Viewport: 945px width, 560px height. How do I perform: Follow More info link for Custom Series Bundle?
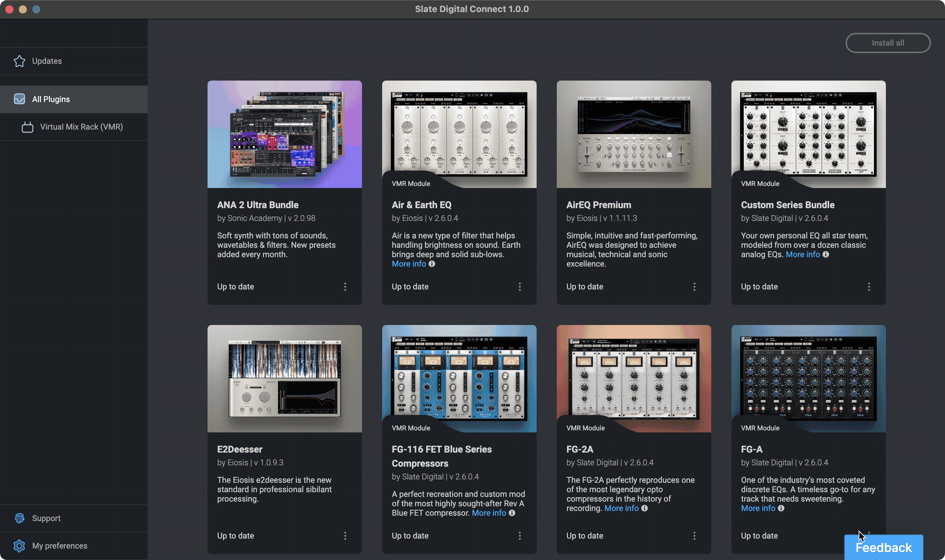coord(803,255)
